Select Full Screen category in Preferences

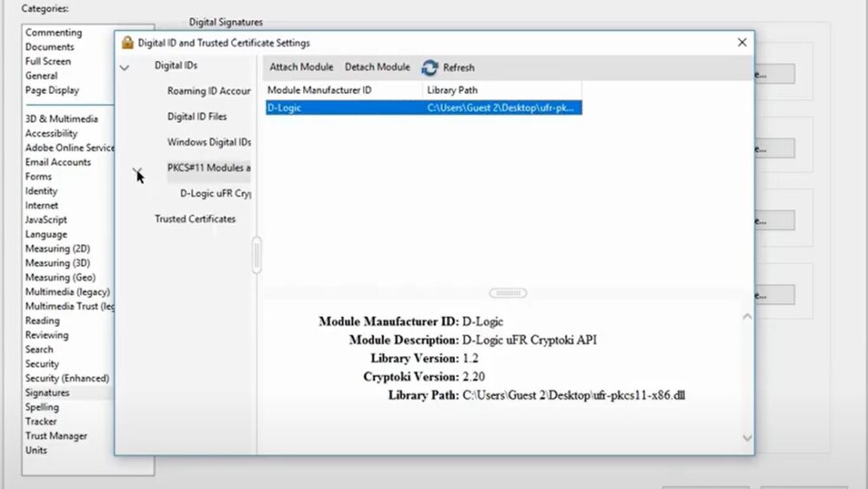(48, 62)
